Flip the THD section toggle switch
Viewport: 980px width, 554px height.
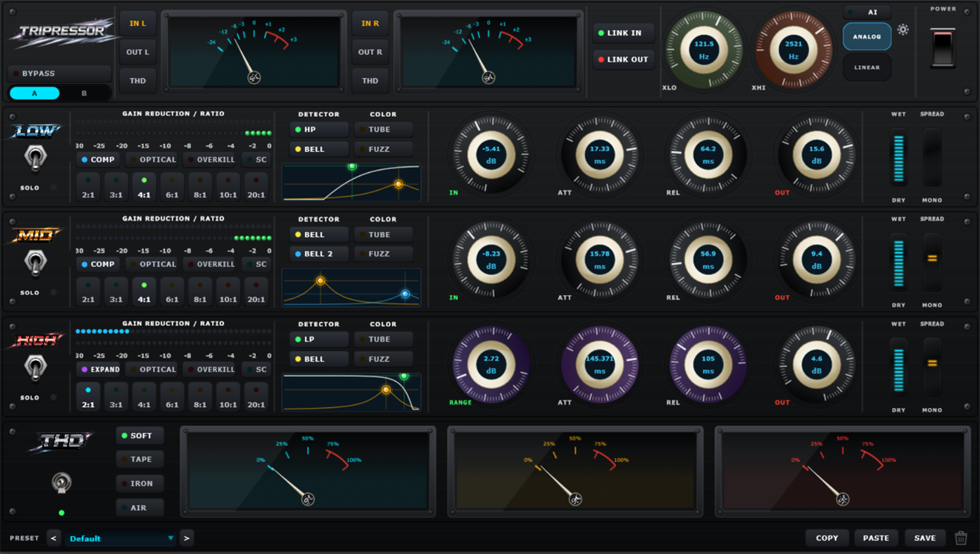[61, 483]
